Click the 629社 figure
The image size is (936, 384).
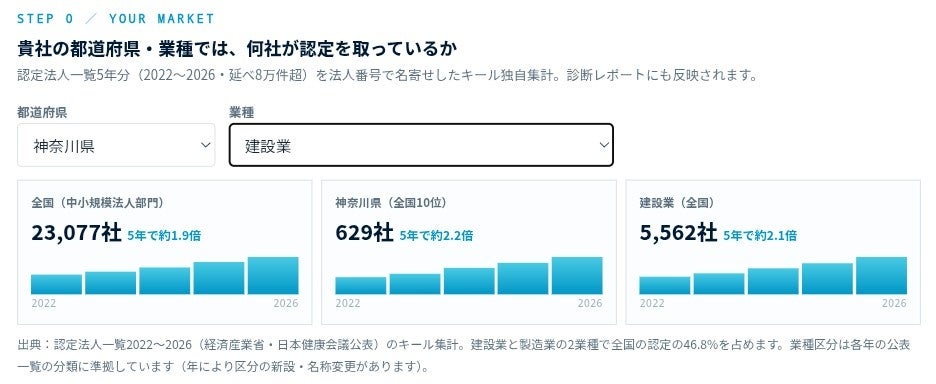click(364, 233)
